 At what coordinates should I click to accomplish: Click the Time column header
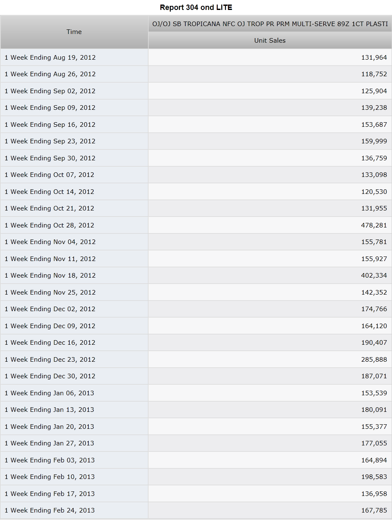point(74,32)
